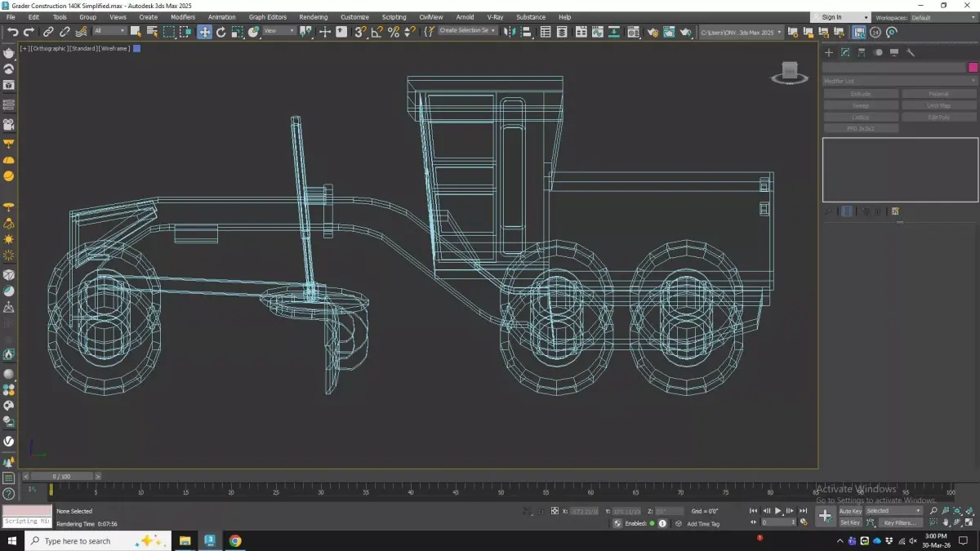Switch to the Hierarchy command panel
Image resolution: width=980 pixels, height=551 pixels.
(x=862, y=52)
